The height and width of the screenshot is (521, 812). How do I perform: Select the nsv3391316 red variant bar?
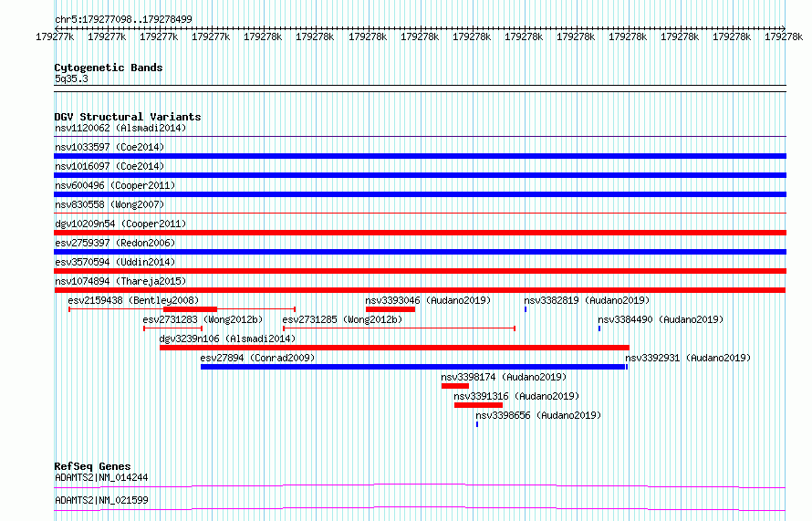(x=478, y=405)
